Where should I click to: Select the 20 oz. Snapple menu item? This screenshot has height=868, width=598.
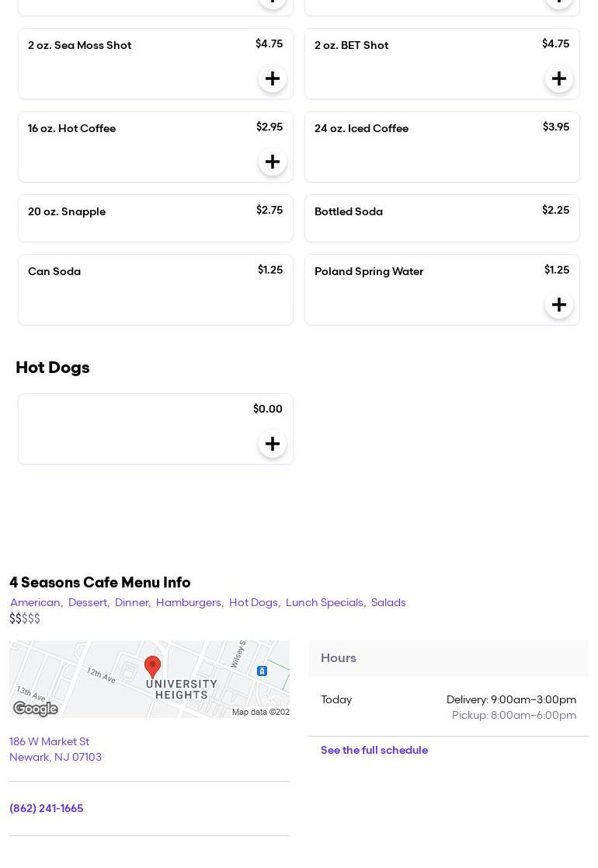point(155,218)
